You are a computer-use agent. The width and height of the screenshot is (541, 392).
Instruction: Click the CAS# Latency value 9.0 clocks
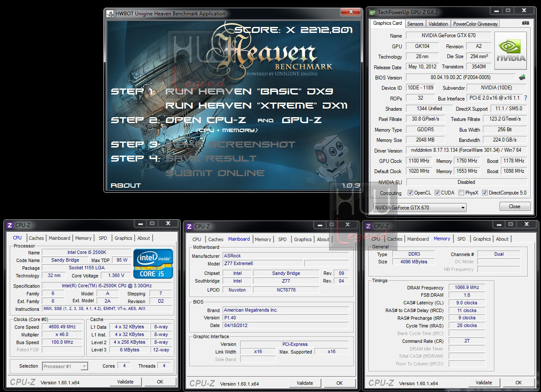467,303
